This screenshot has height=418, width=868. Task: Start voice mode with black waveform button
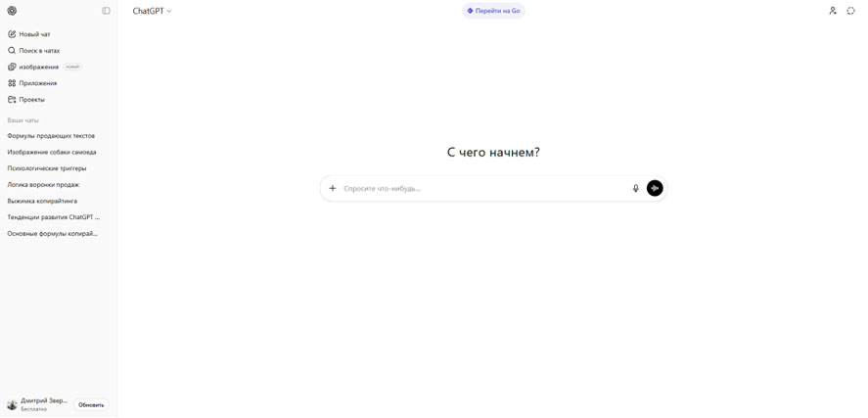[655, 188]
